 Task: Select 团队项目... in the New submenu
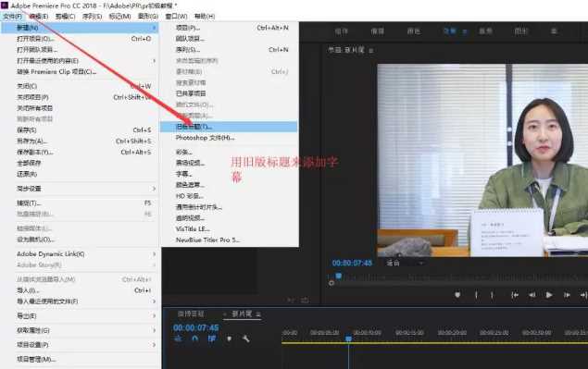230,39
